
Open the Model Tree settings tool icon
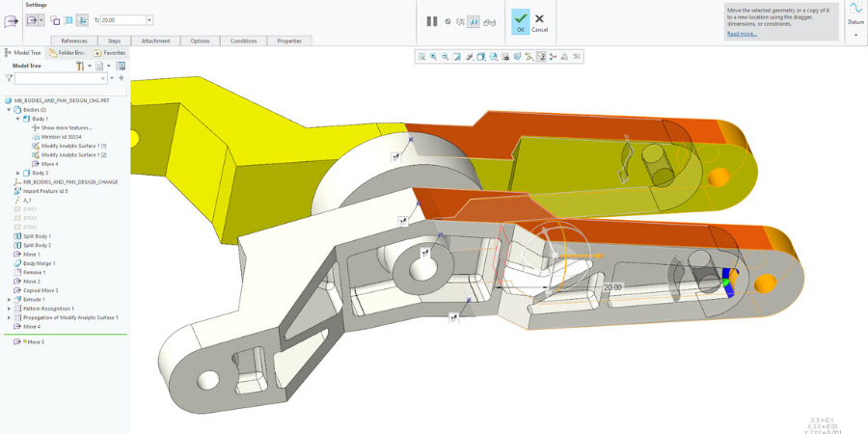81,66
